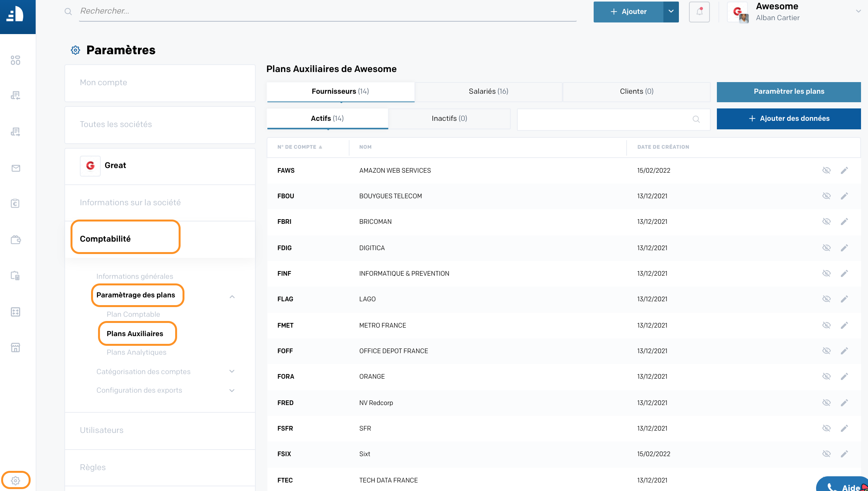The image size is (868, 491).
Task: Open the dashboard icon in left sidebar
Action: (x=15, y=60)
